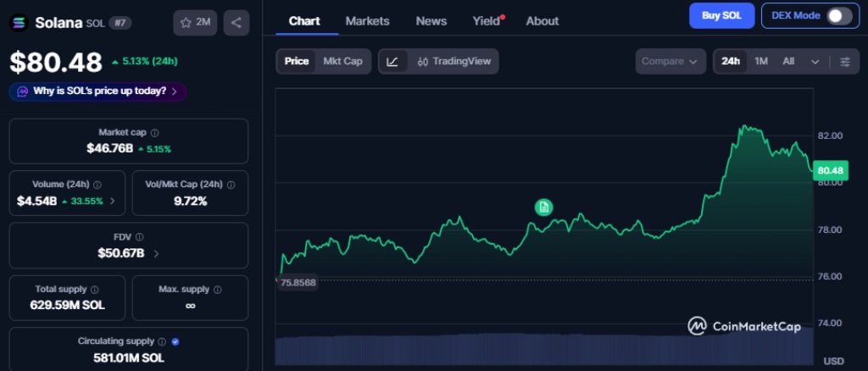This screenshot has width=868, height=371.
Task: Click the 9.72% Vol/Mkt Cap value
Action: pyautogui.click(x=190, y=201)
